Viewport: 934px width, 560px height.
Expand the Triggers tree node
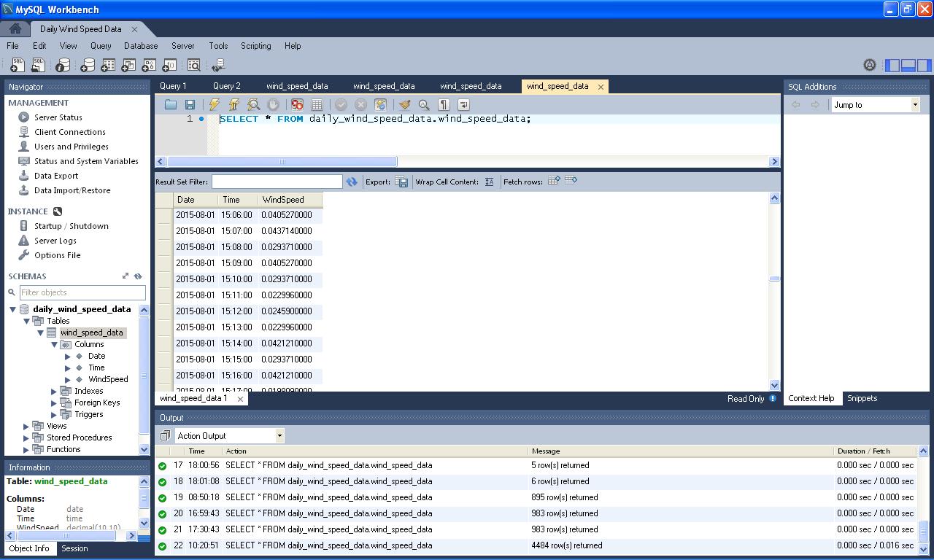54,414
